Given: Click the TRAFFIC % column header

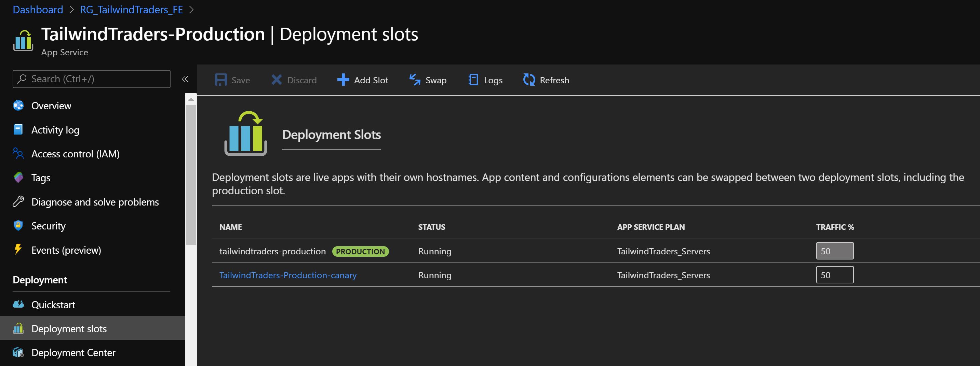Looking at the screenshot, I should point(835,227).
